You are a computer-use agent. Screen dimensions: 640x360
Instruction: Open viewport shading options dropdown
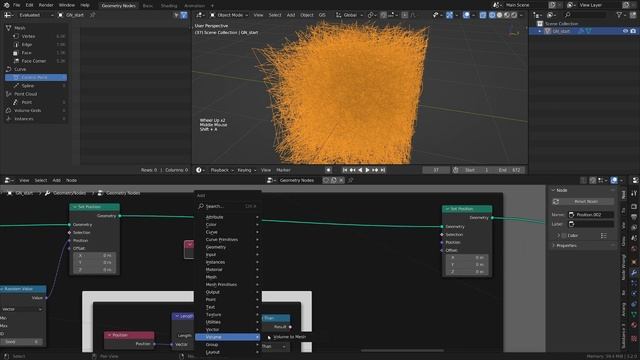coord(521,15)
